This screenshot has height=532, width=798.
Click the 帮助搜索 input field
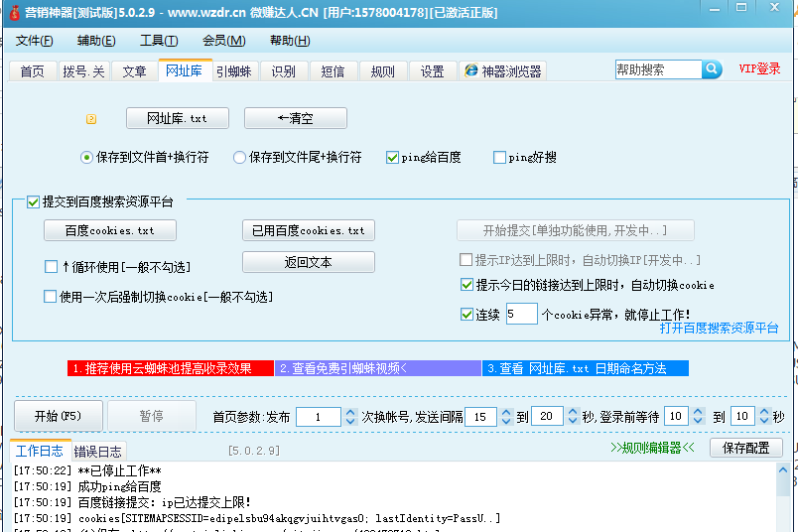659,69
